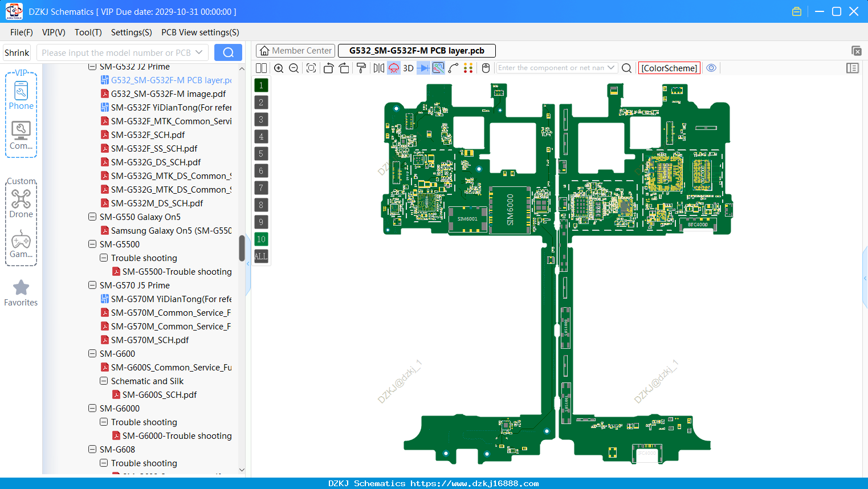Fit the PCB to the screen
This screenshot has height=489, width=868.
tap(311, 68)
